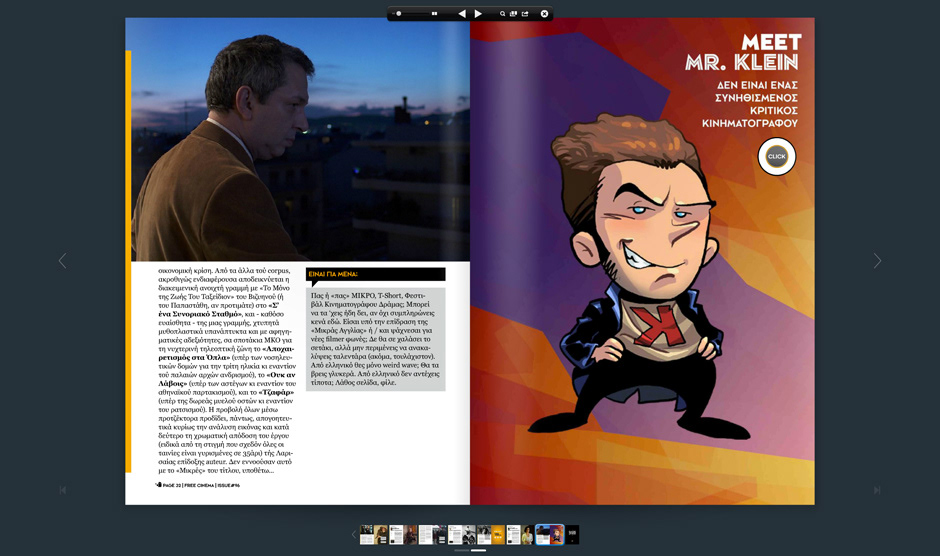The height and width of the screenshot is (556, 940).
Task: Toggle the two-page view icon in toolbar
Action: coord(435,14)
